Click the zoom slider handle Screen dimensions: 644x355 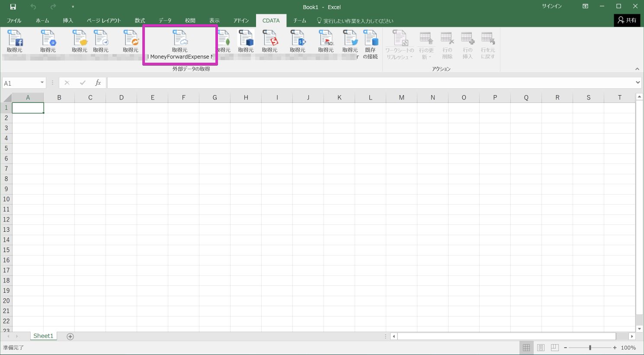click(x=590, y=348)
